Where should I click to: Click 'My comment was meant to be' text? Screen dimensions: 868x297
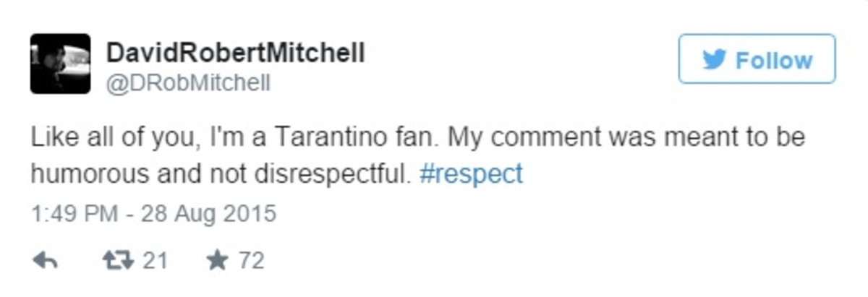(x=625, y=137)
